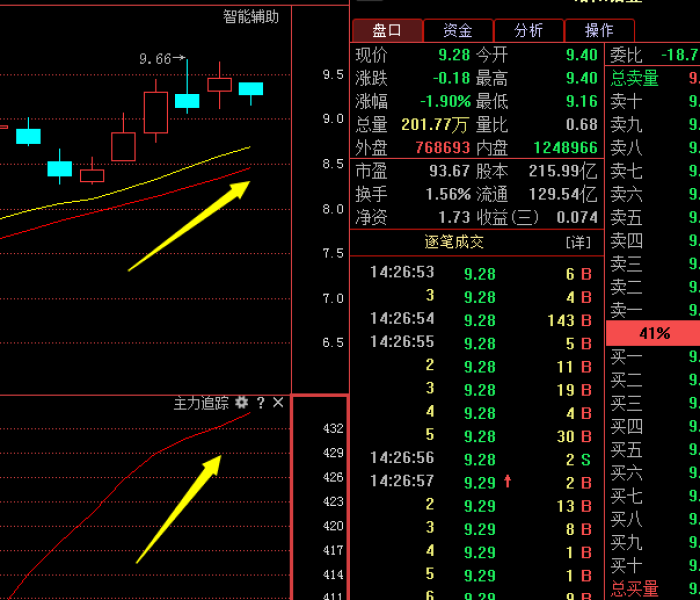Click the 主力追踪 help question mark

pos(260,403)
